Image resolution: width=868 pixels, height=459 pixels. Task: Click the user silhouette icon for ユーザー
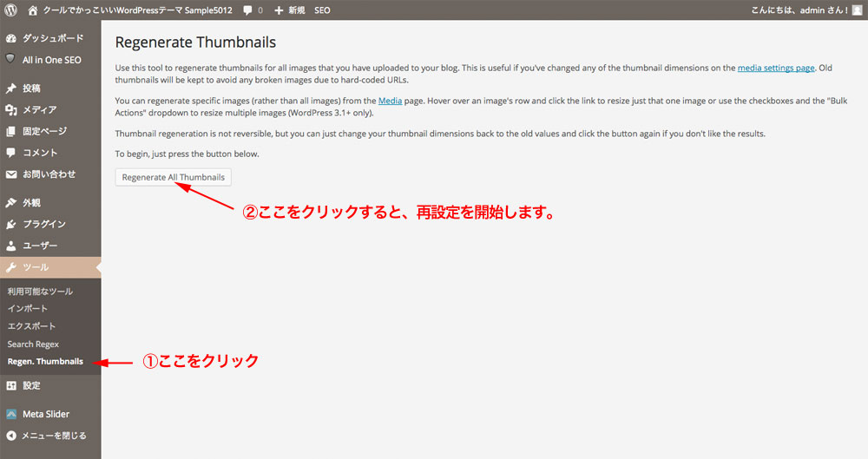click(x=10, y=246)
